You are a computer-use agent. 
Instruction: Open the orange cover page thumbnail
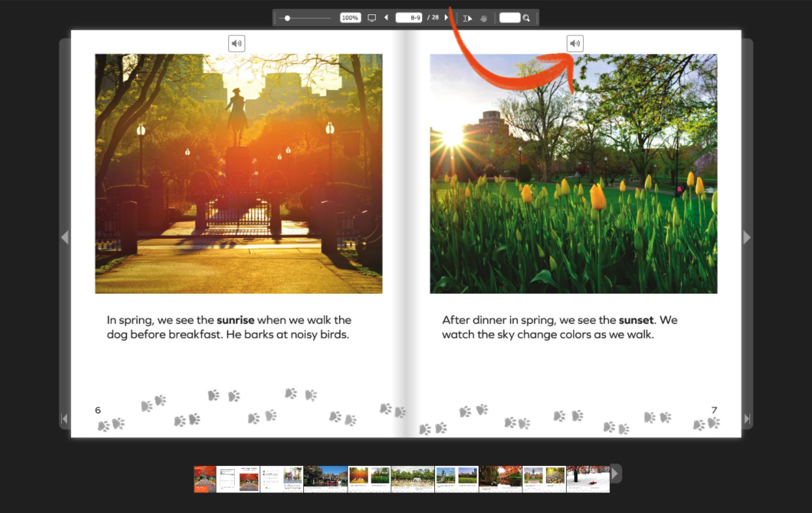[x=205, y=479]
